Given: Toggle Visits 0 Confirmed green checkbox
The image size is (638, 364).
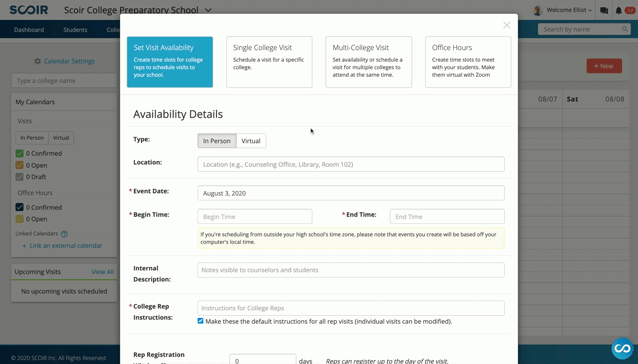Looking at the screenshot, I should pyautogui.click(x=19, y=153).
